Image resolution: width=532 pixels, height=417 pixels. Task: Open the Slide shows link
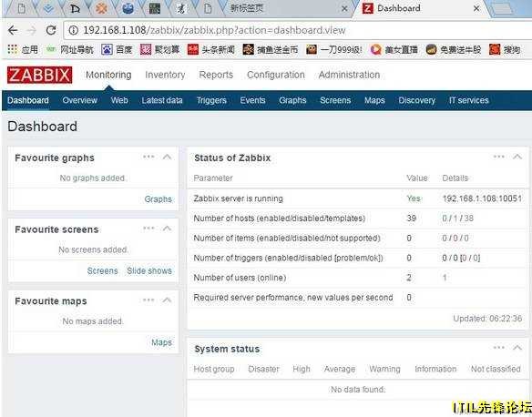tap(149, 271)
